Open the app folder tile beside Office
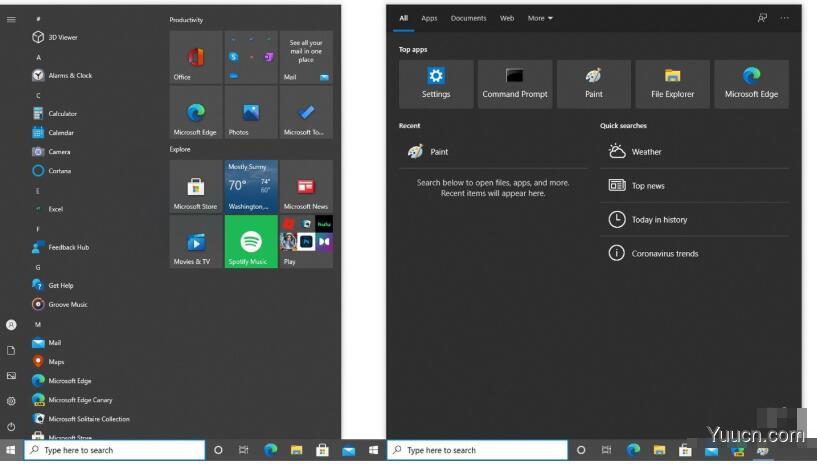817x464 pixels. [251, 57]
